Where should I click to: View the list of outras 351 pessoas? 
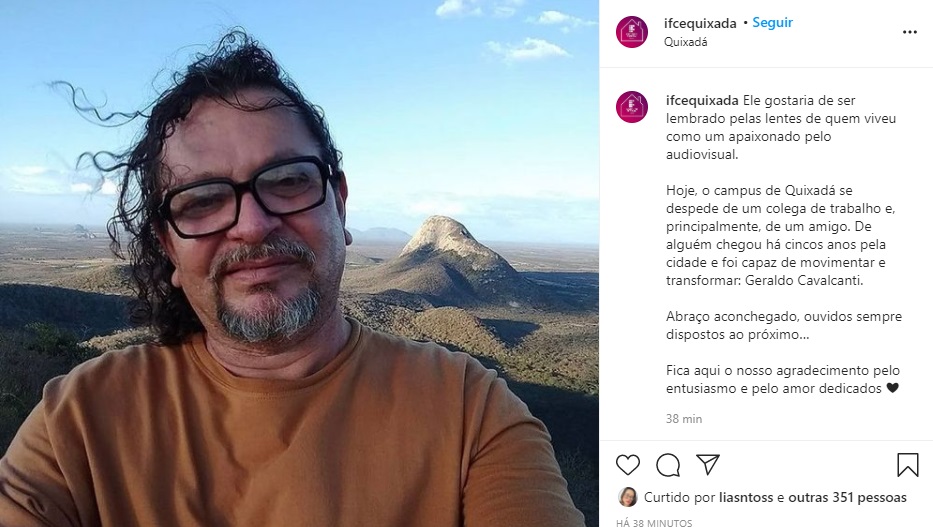pyautogui.click(x=847, y=497)
